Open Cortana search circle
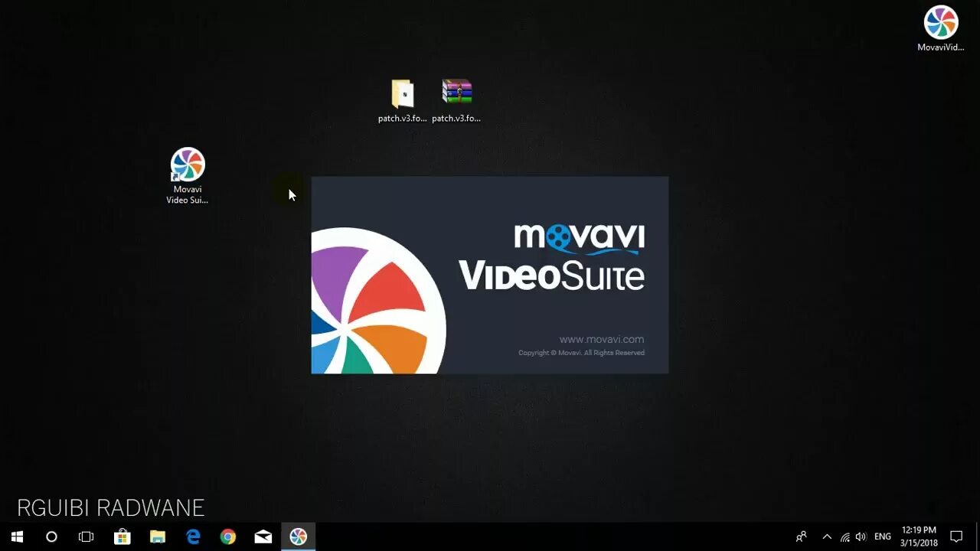This screenshot has width=980, height=551. (51, 536)
